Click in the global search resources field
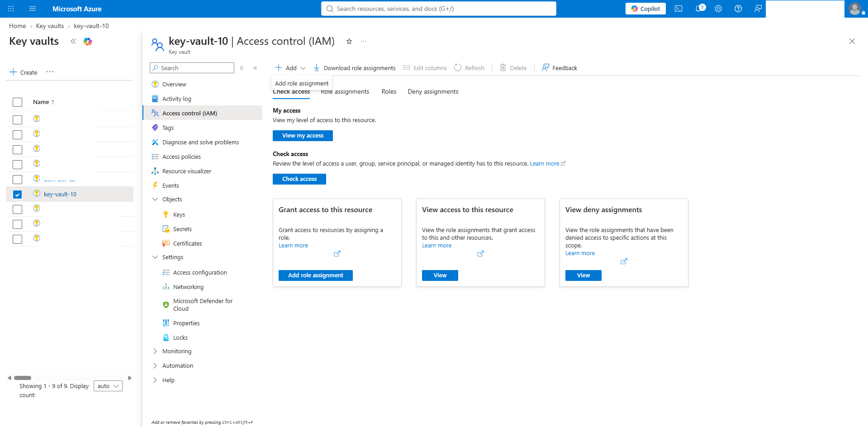Screen dimensions: 868x427 tap(439, 9)
